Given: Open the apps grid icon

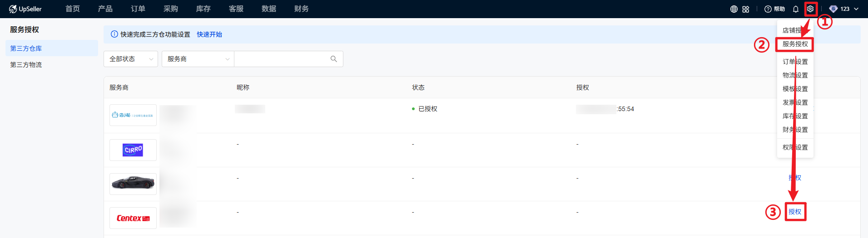Looking at the screenshot, I should [746, 9].
